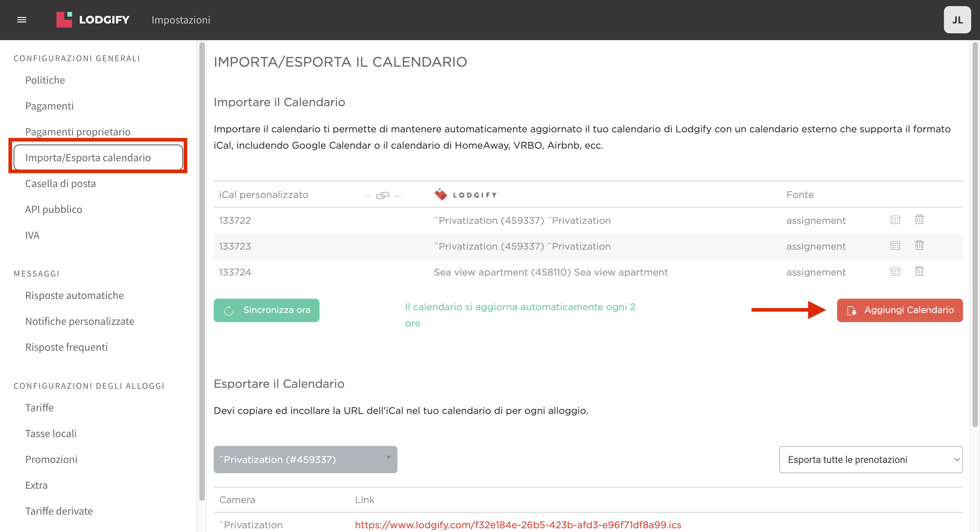Click the link chain icon in table header

[x=382, y=196]
